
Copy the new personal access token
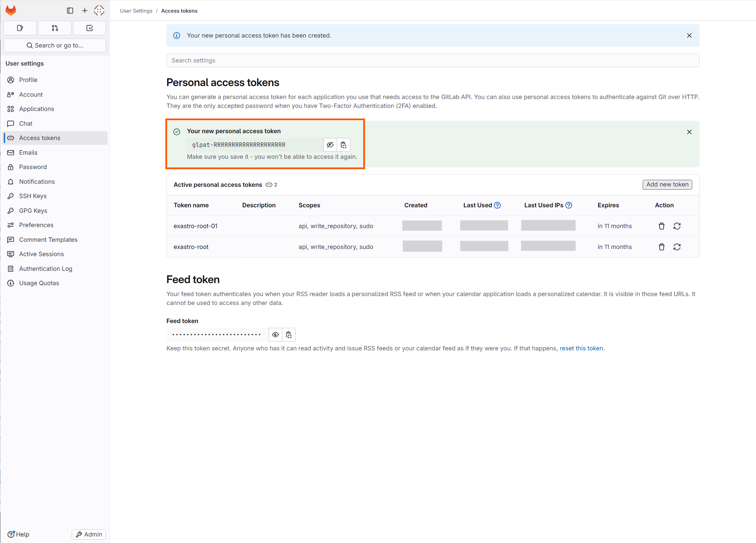[x=343, y=145]
